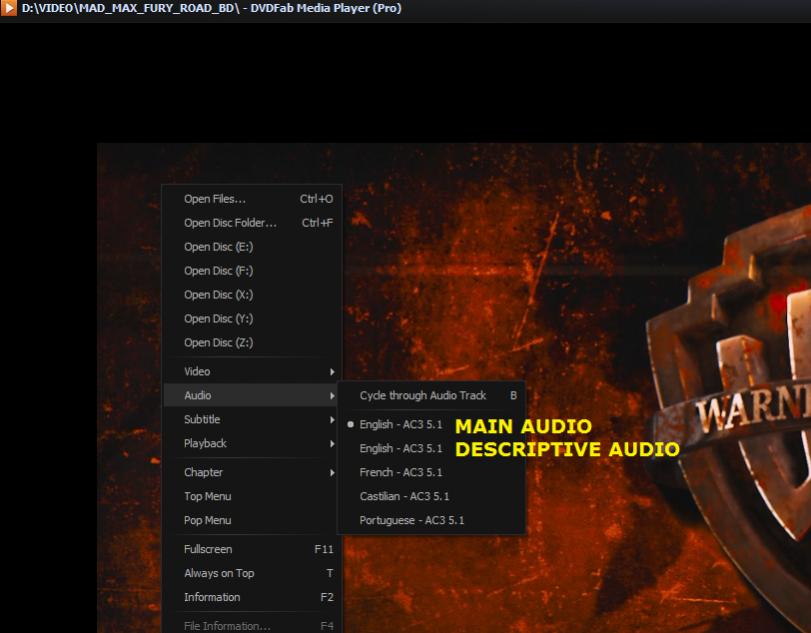811x633 pixels.
Task: Open Disc (E:) from the menu
Action: 252,247
